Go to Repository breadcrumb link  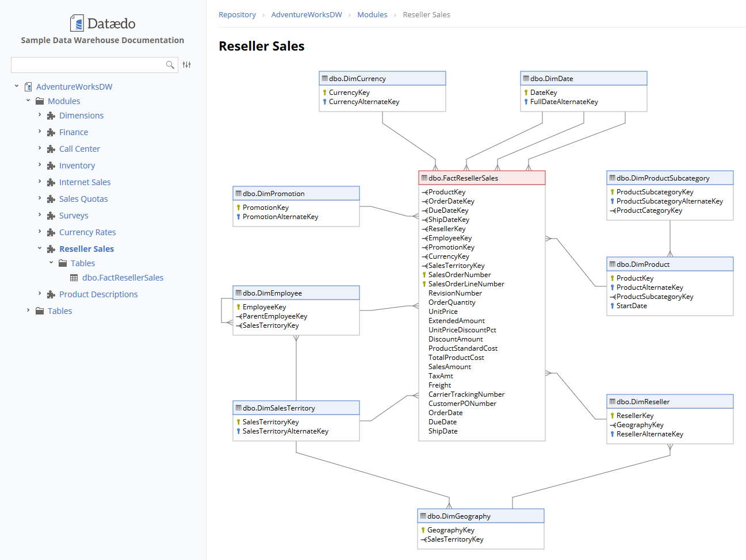(x=237, y=15)
